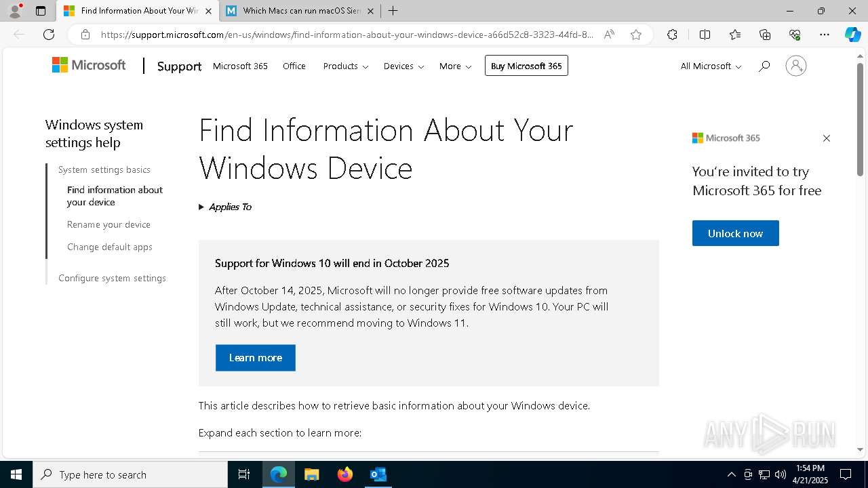Switch to the Which Macs can run macOS tab
The width and height of the screenshot is (868, 488).
point(301,11)
